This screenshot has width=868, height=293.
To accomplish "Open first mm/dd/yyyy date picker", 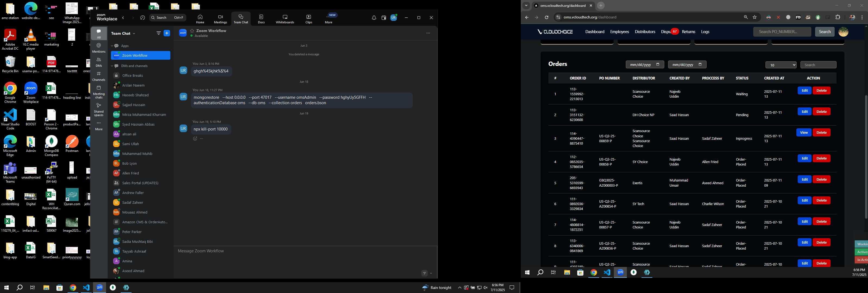I will [x=658, y=64].
